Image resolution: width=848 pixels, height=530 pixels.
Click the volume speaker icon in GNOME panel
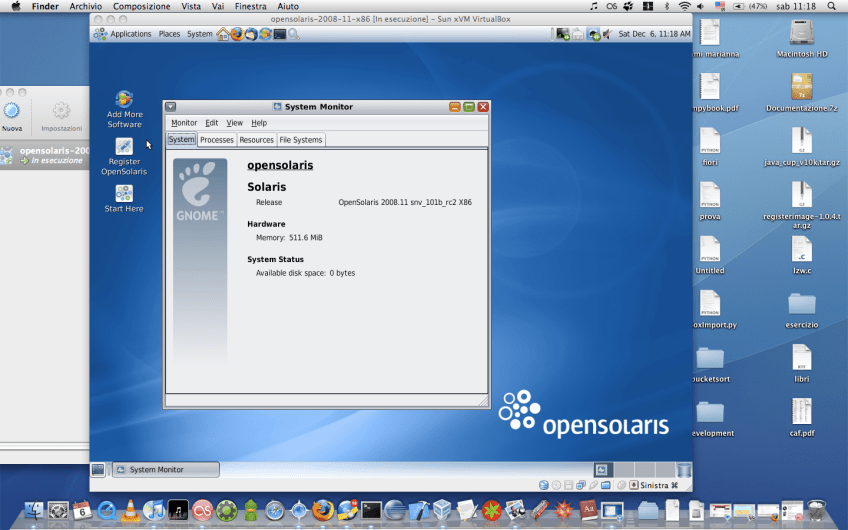pos(608,34)
